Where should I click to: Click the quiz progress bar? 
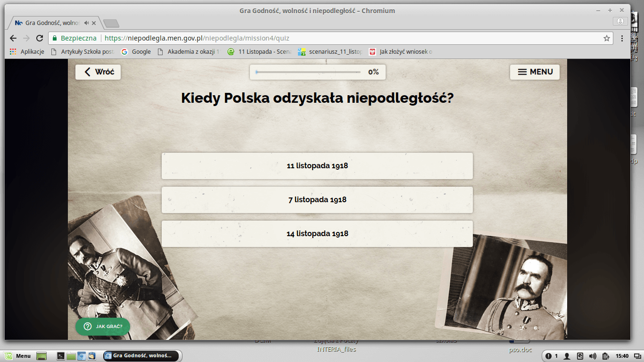pyautogui.click(x=308, y=72)
